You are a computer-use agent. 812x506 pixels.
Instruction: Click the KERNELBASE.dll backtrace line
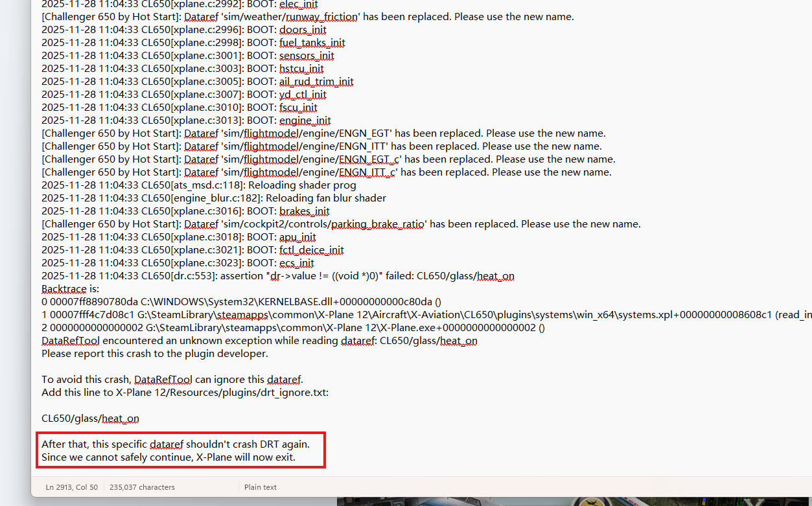[241, 302]
